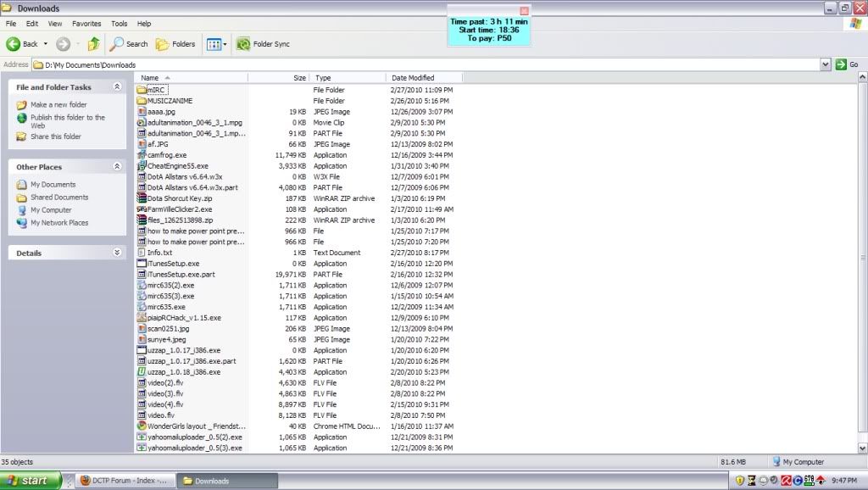Click Share this folder
Screen dimensions: 868x490
(55, 136)
